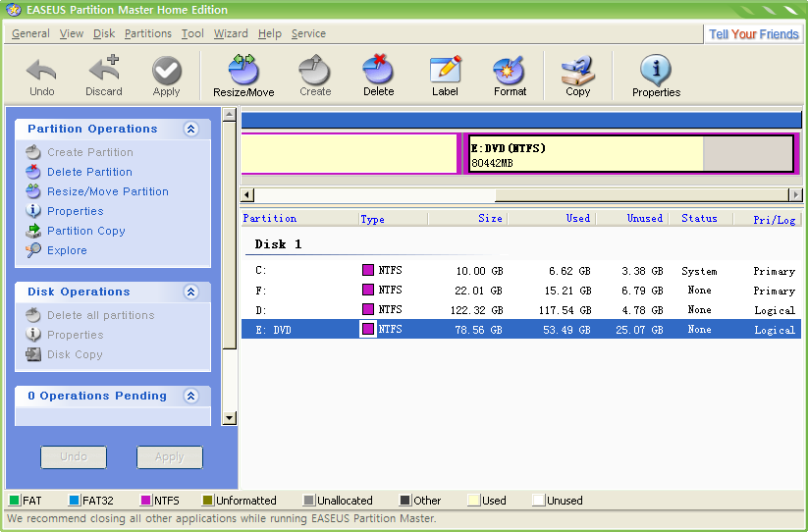Click the Explore link
The image size is (808, 532).
pos(67,250)
